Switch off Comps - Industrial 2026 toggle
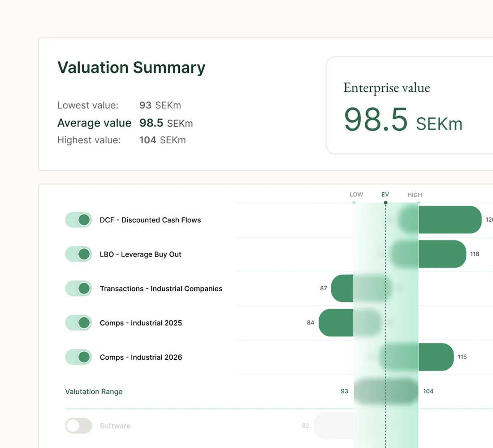Image resolution: width=493 pixels, height=448 pixels. [x=78, y=357]
